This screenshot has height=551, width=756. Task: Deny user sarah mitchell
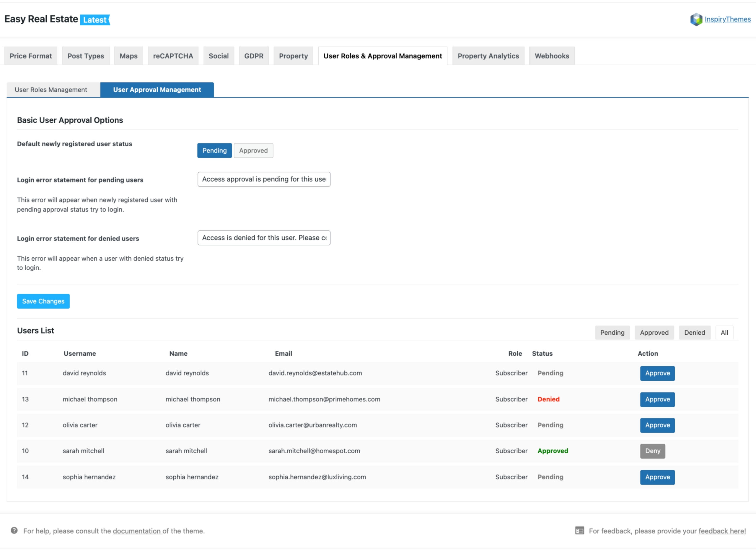(653, 451)
